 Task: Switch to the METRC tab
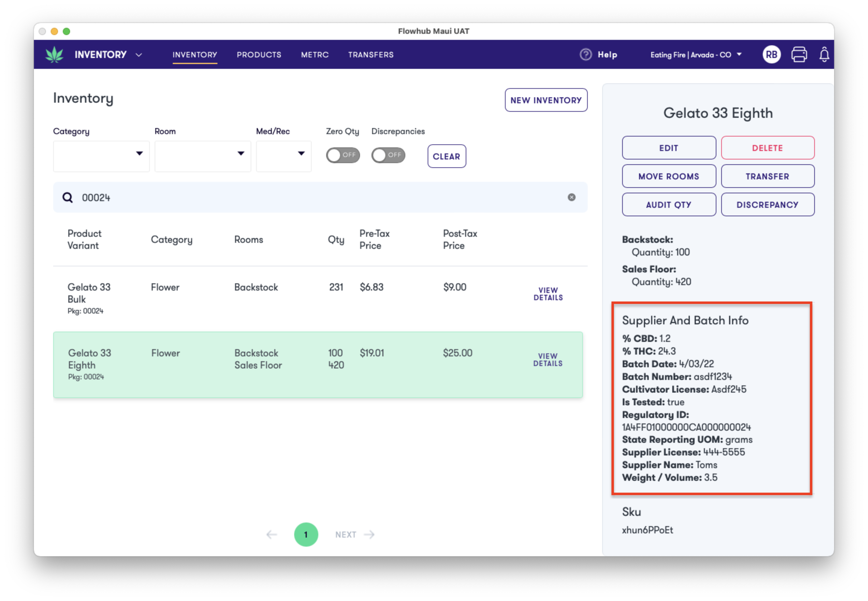tap(315, 55)
